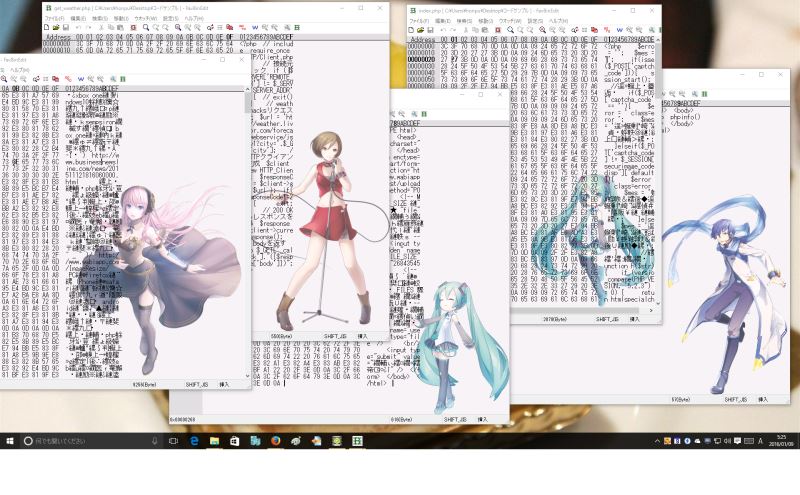Click taskbar clock and date
800x495 pixels.
pyautogui.click(x=781, y=441)
